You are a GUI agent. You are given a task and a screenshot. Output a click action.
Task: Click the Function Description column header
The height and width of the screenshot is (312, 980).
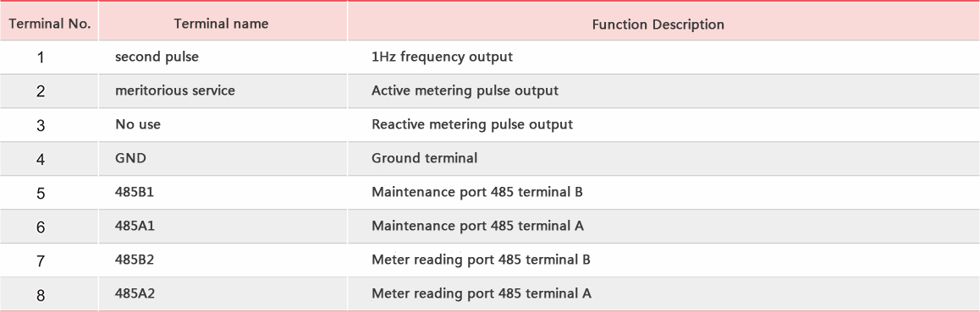tap(658, 25)
